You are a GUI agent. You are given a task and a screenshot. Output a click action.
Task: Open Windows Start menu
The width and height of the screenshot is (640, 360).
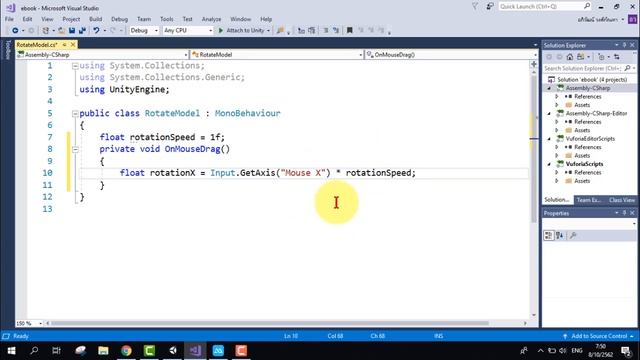(11, 351)
